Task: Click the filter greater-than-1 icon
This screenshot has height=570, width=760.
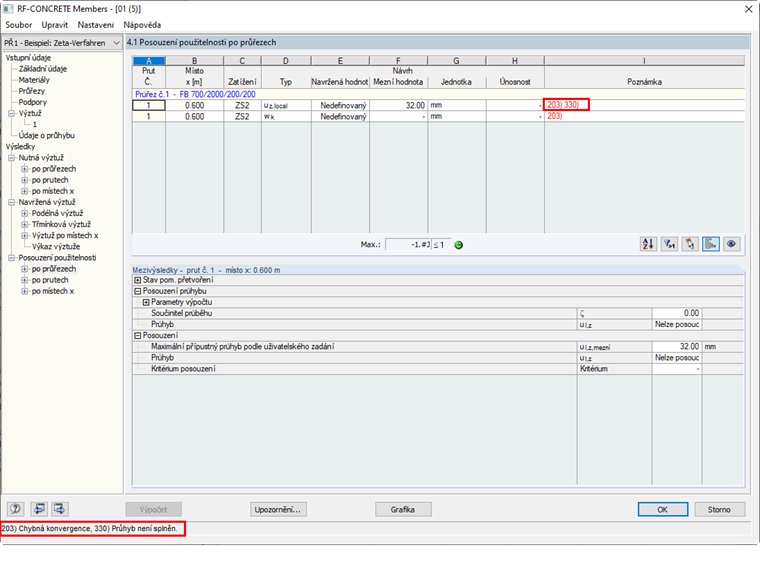Action: click(669, 244)
